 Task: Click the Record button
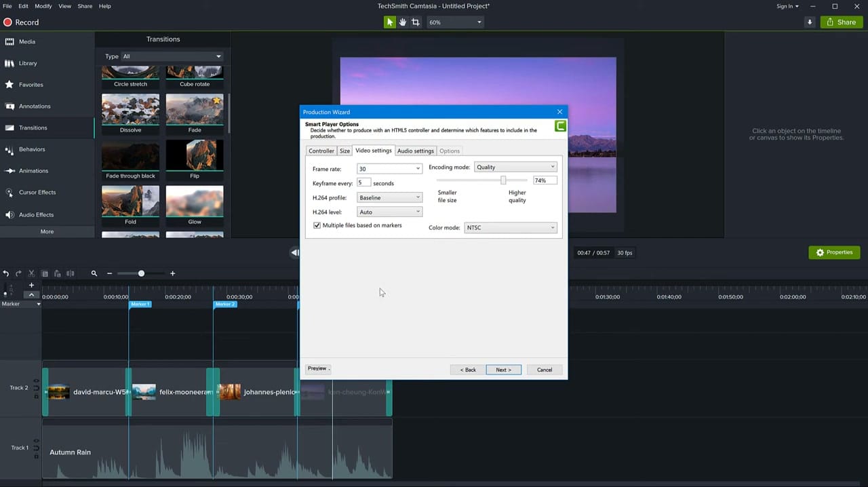click(20, 22)
